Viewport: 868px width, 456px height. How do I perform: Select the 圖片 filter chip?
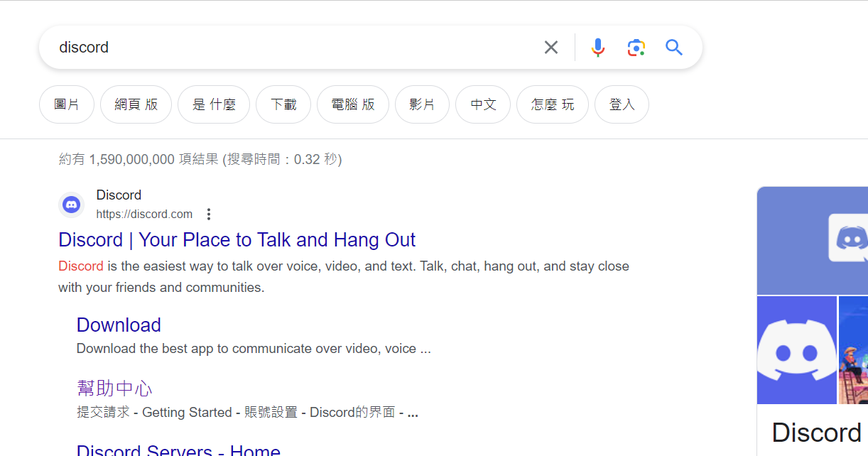(x=67, y=104)
